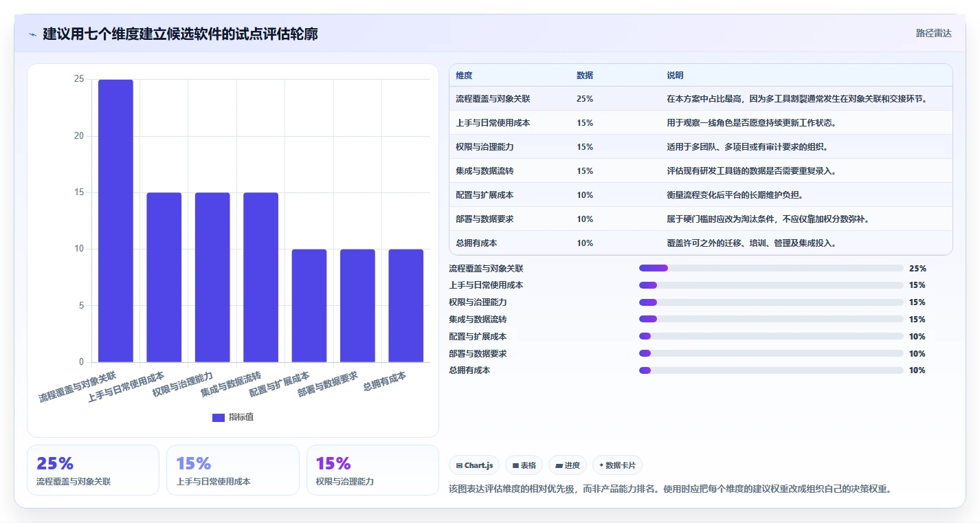Click the chart bar for 流程覆盖与对象关联
The image size is (980, 523).
tap(115, 221)
